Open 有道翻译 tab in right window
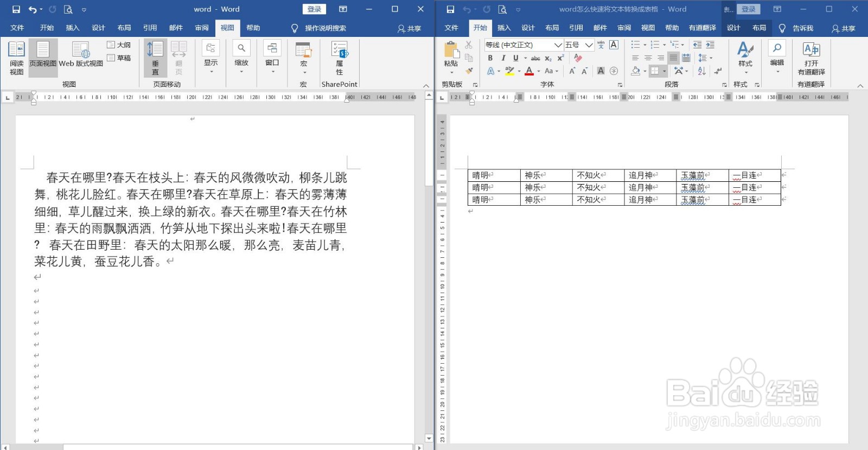Viewport: 868px width, 450px height. (x=702, y=28)
